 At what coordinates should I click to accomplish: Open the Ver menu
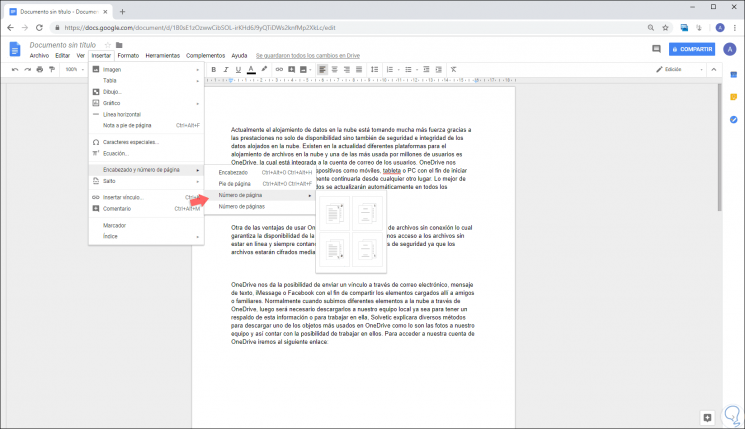click(81, 56)
